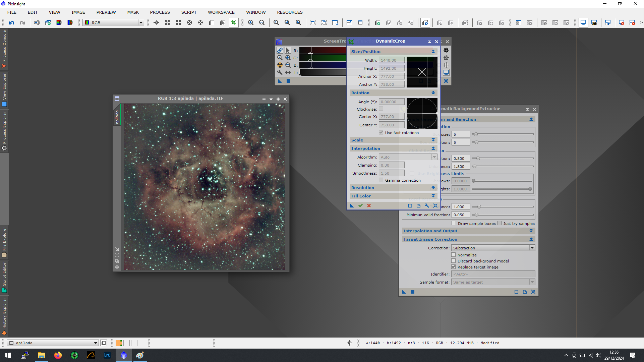Viewport: 644px width, 362px height.
Task: Expand the Scale section
Action: click(433, 140)
